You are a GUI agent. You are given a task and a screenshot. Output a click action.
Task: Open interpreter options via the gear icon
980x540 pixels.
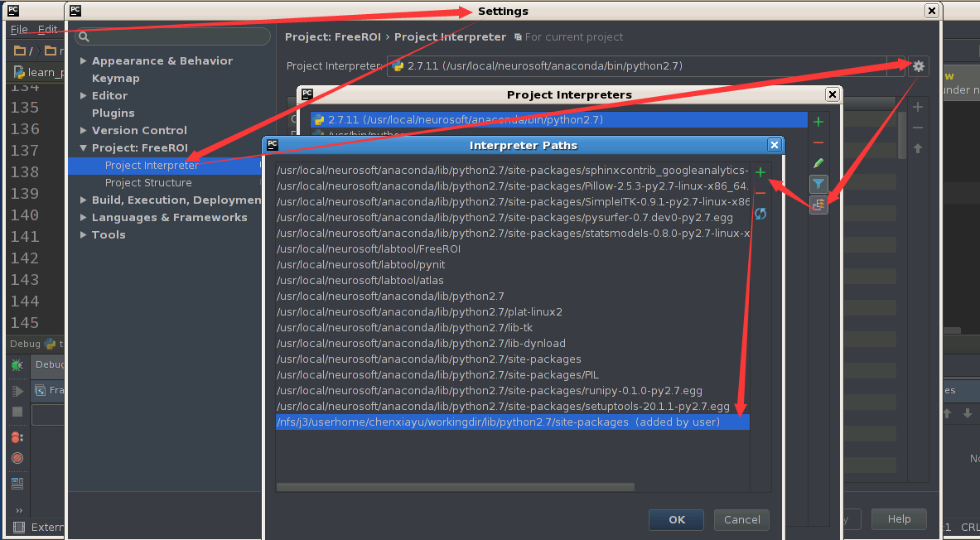tap(918, 66)
